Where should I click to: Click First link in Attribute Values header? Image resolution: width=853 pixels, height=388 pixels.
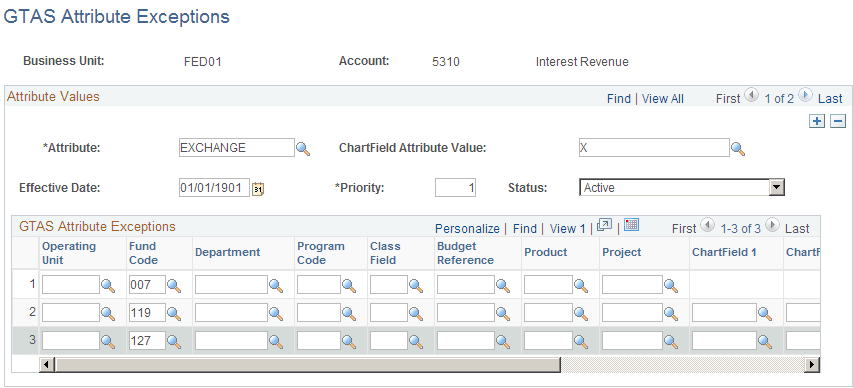(x=728, y=99)
